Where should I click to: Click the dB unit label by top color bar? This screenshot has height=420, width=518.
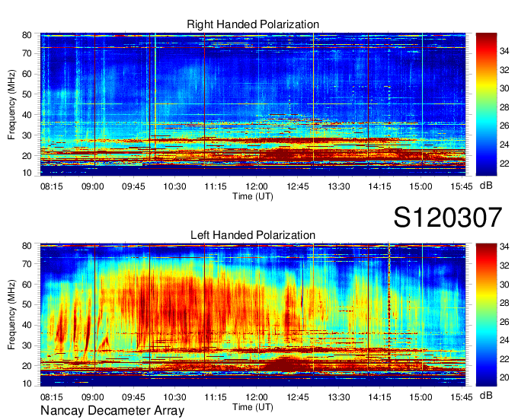point(486,186)
